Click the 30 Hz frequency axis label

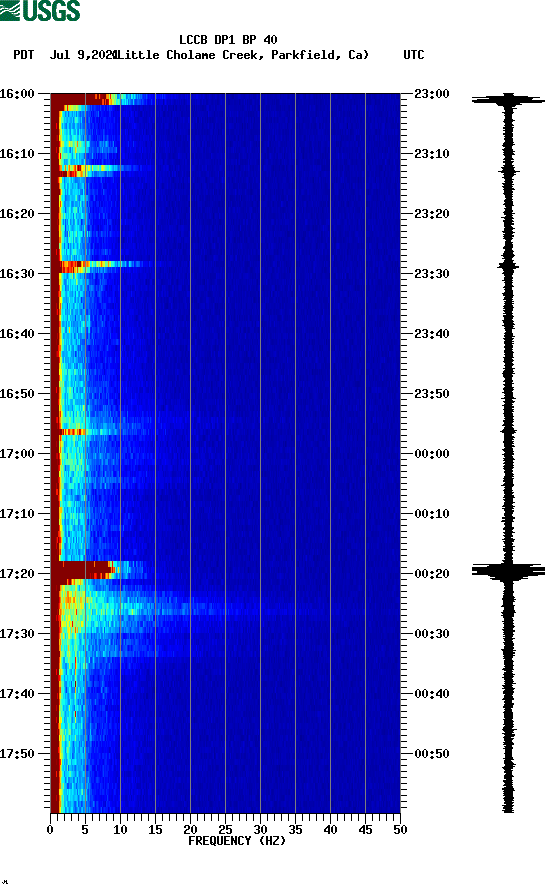[260, 830]
